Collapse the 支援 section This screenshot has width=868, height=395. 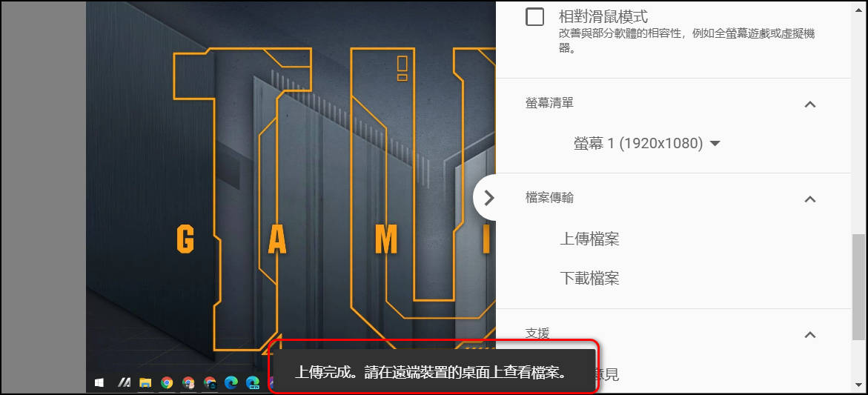(x=810, y=334)
